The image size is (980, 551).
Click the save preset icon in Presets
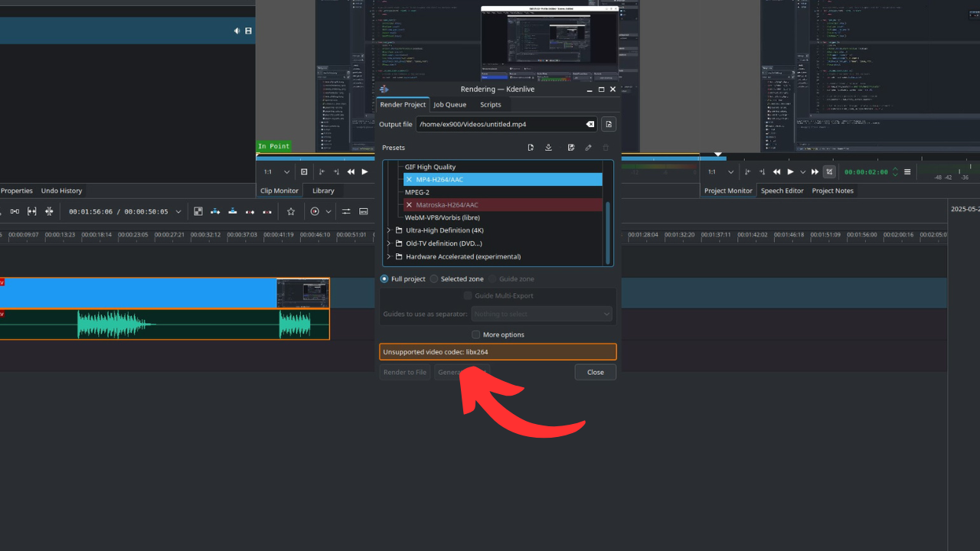pyautogui.click(x=570, y=148)
